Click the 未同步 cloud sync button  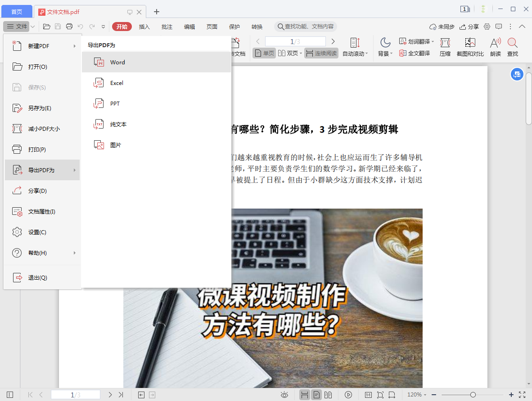point(442,27)
